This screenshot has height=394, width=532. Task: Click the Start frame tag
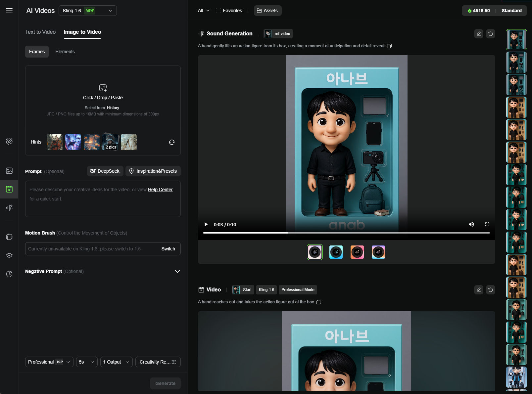coord(243,290)
